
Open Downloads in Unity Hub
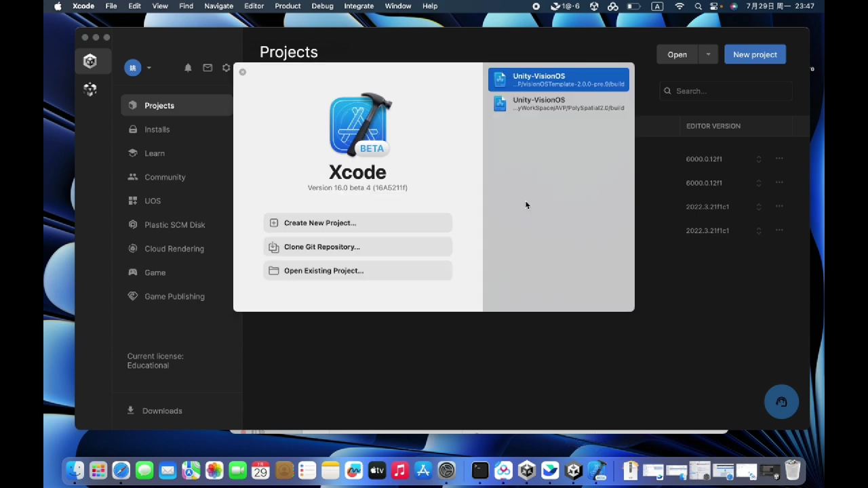tap(155, 411)
